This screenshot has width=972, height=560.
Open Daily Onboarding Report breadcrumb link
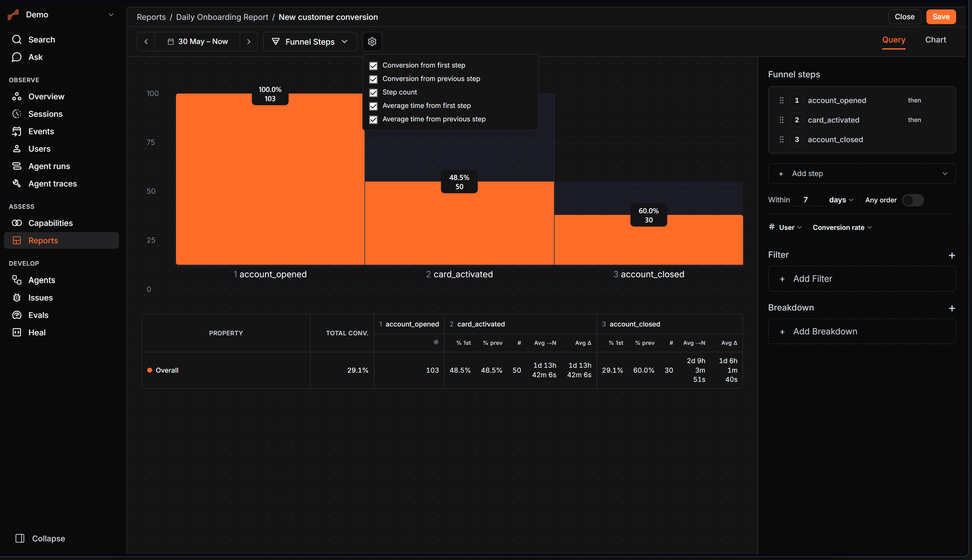(x=222, y=17)
